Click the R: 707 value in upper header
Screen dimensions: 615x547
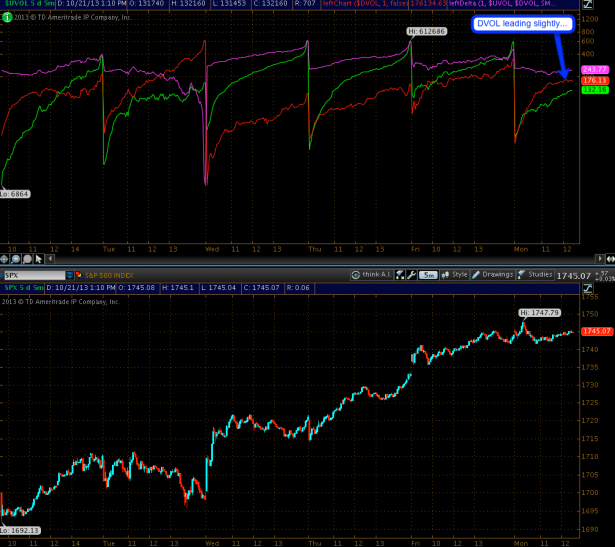[x=304, y=4]
